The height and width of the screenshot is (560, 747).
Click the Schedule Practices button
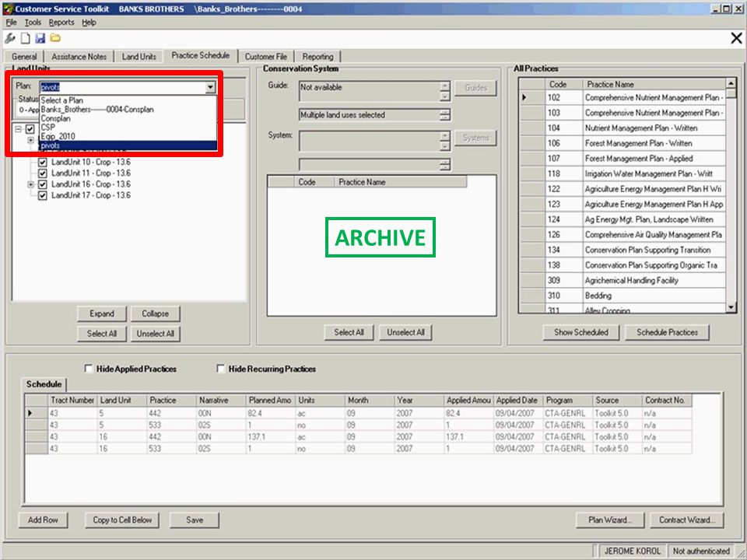click(667, 332)
